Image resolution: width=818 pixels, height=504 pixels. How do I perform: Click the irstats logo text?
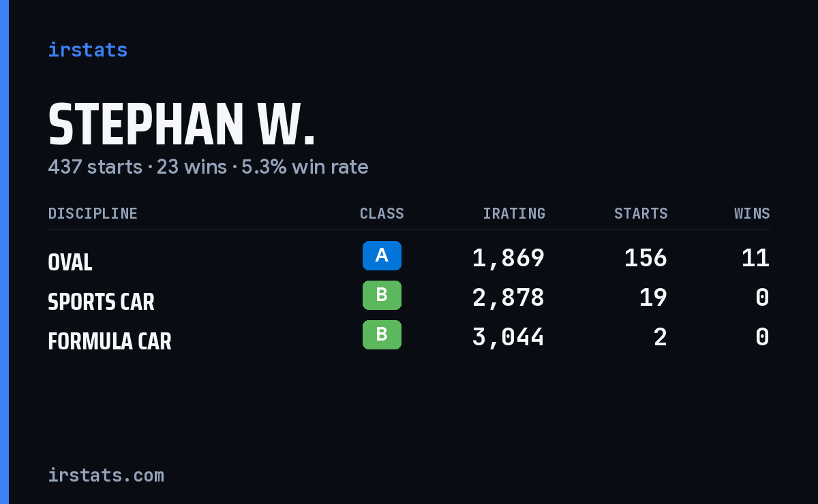pyautogui.click(x=87, y=50)
